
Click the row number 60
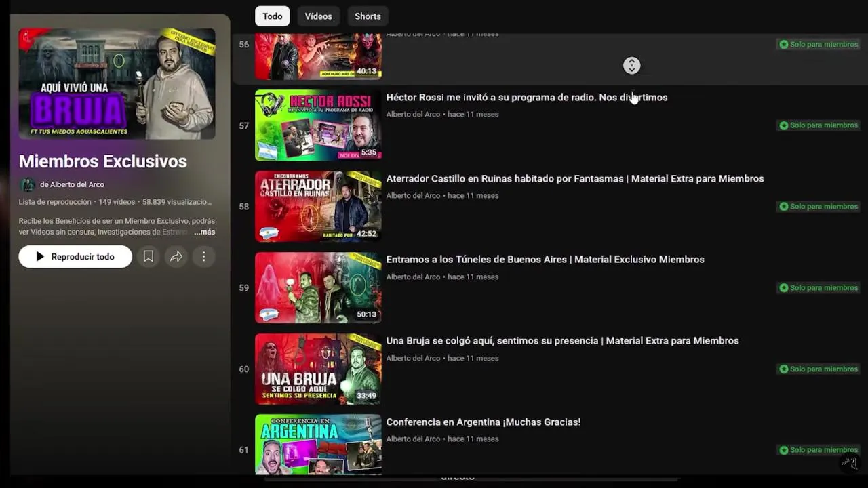point(244,369)
